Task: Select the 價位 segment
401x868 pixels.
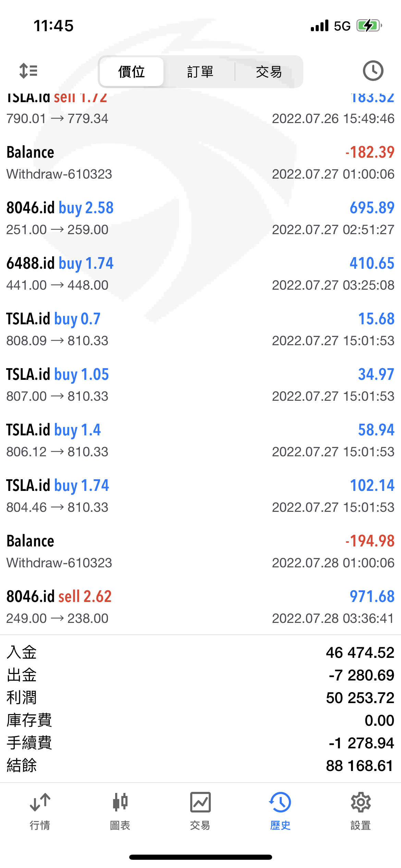Action: pos(131,72)
